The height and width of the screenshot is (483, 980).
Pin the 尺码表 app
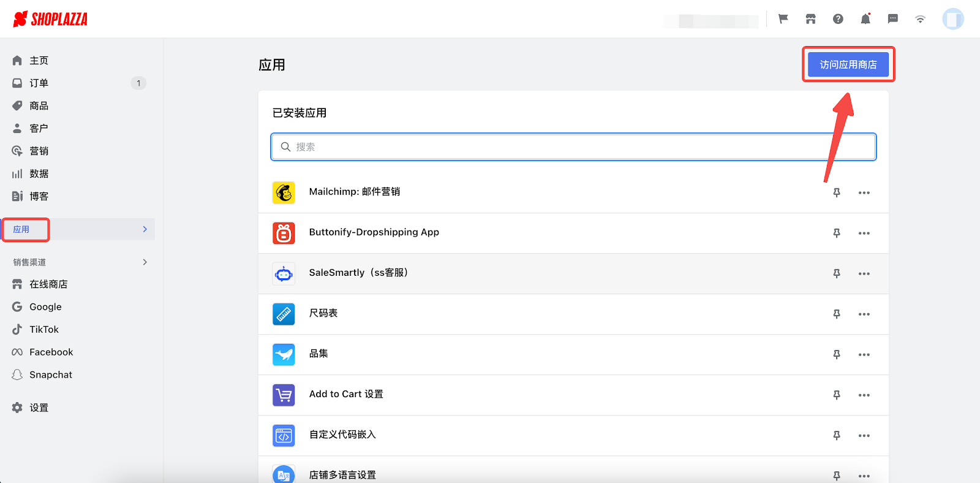coord(837,314)
